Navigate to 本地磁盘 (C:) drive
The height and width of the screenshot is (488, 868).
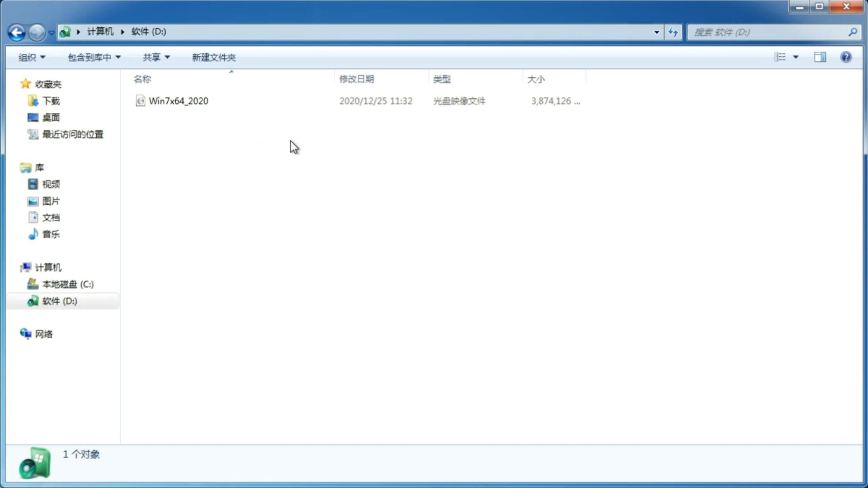[67, 284]
